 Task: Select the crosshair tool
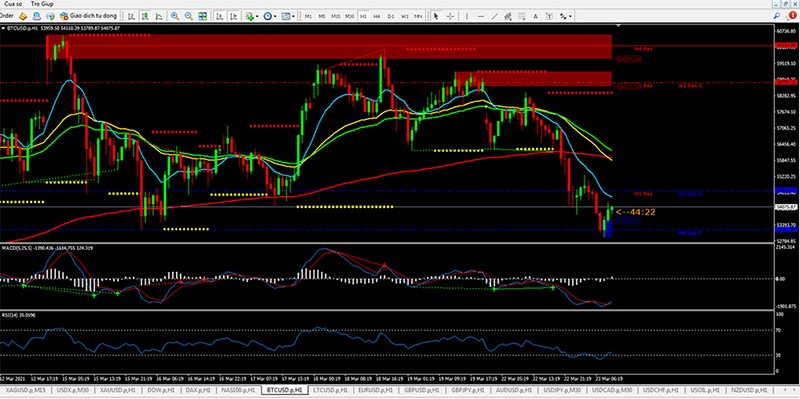pyautogui.click(x=450, y=16)
